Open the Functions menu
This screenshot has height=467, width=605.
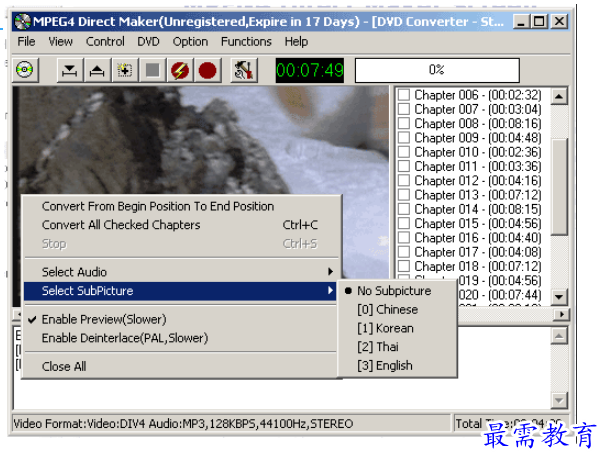(246, 42)
